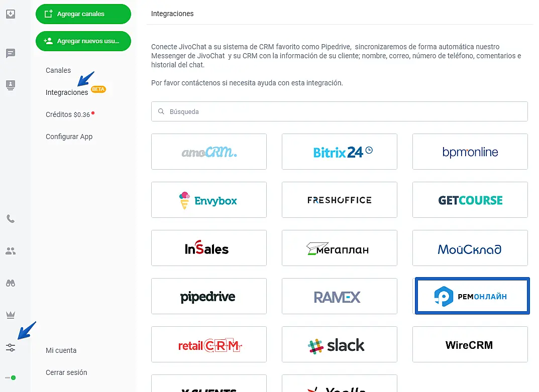
Task: Open the contacts card icon in sidebar
Action: (x=11, y=85)
